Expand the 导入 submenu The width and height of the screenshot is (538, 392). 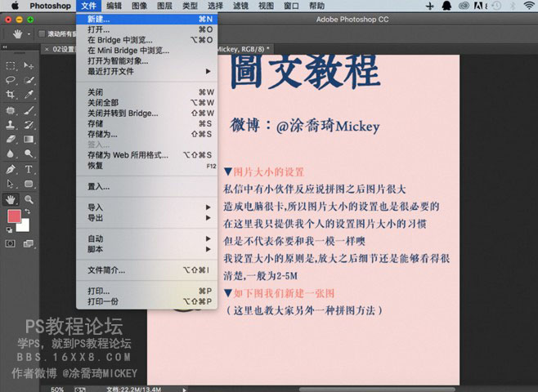click(x=208, y=207)
